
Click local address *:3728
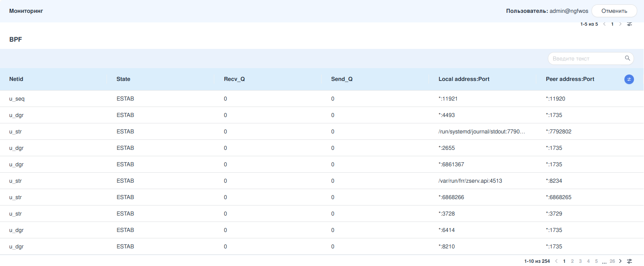coord(447,214)
